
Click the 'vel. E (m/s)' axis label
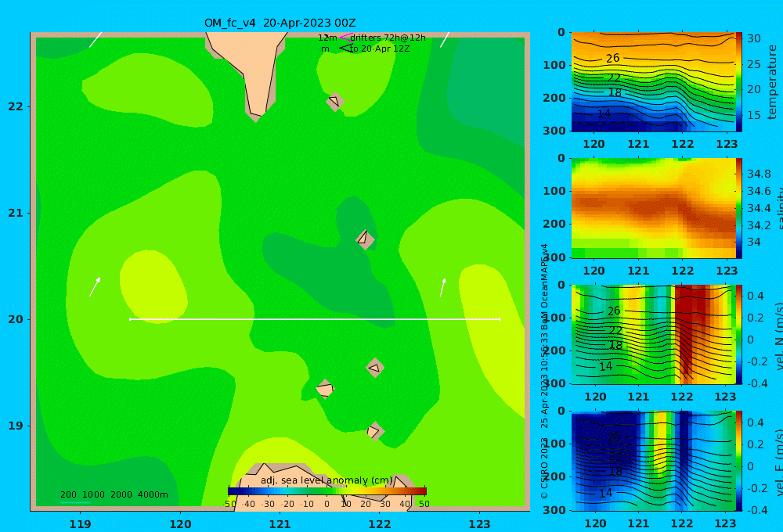click(779, 462)
